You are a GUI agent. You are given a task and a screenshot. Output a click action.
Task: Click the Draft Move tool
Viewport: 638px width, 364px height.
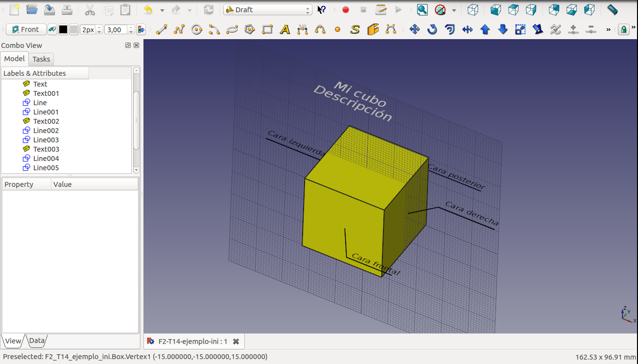415,30
